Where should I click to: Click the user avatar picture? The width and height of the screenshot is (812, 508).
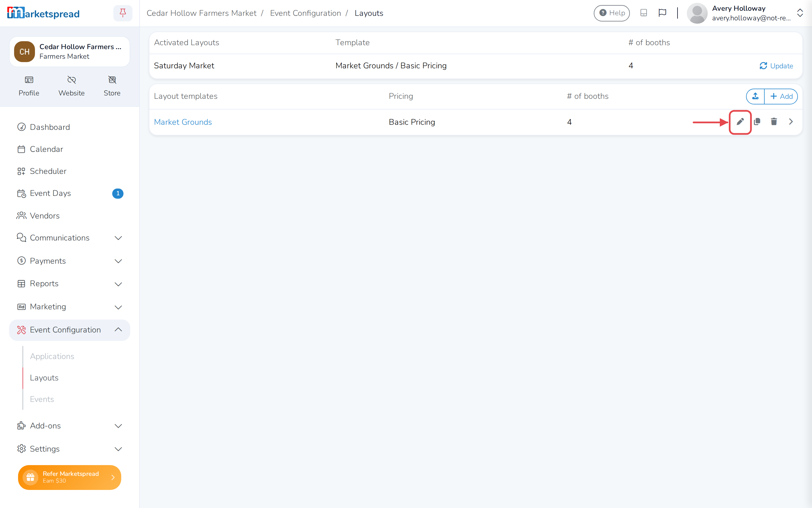pyautogui.click(x=697, y=13)
